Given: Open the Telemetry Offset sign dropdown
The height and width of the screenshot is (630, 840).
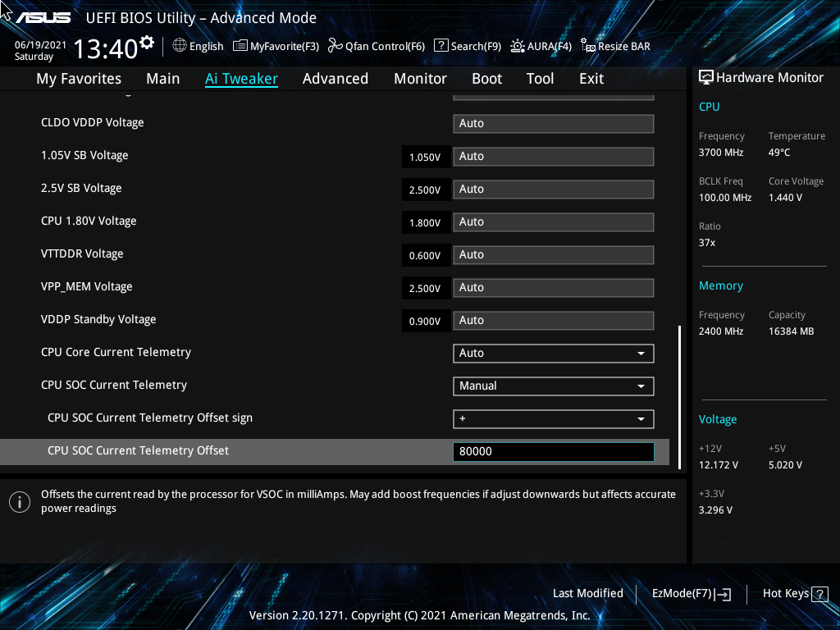Looking at the screenshot, I should point(553,418).
